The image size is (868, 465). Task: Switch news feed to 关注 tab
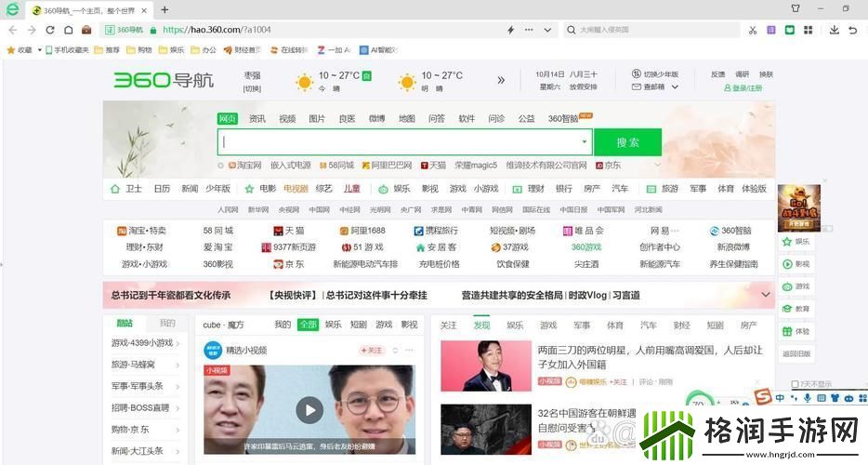[x=448, y=325]
